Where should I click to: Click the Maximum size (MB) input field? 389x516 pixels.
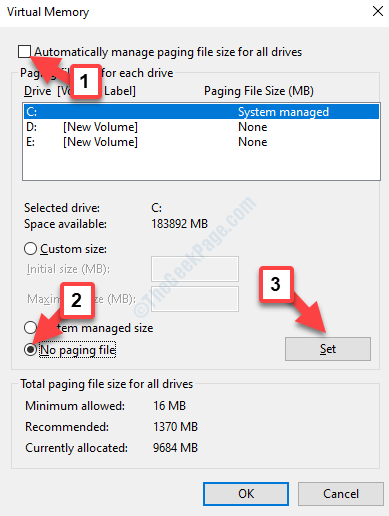point(195,299)
